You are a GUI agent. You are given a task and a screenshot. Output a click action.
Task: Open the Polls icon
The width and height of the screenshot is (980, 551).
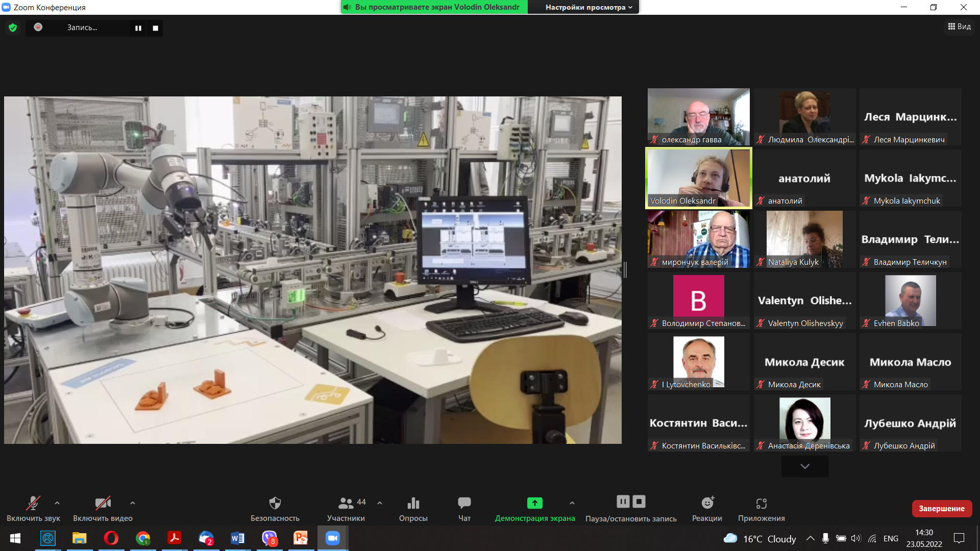point(413,504)
